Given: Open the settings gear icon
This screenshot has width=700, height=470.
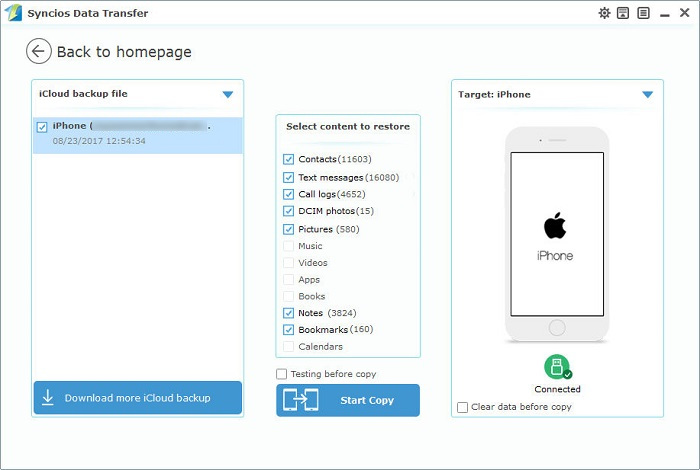Looking at the screenshot, I should click(x=604, y=13).
